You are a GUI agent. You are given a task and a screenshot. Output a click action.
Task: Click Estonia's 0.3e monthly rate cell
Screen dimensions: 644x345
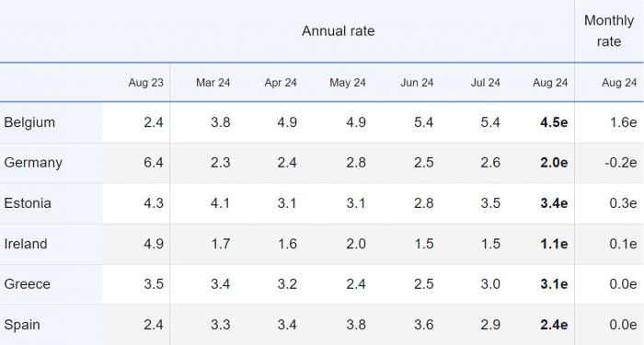(x=623, y=203)
